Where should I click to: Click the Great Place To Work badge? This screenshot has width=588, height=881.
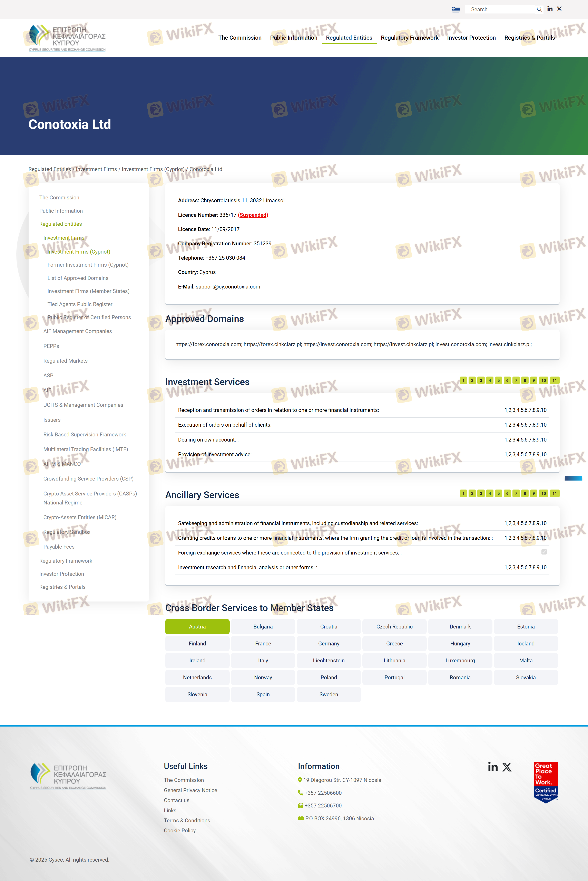(x=546, y=782)
